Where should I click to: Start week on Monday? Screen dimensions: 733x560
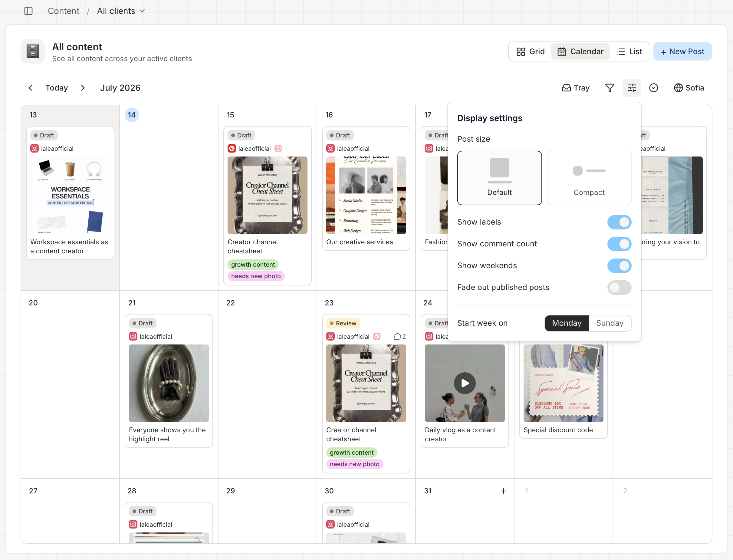(x=567, y=323)
